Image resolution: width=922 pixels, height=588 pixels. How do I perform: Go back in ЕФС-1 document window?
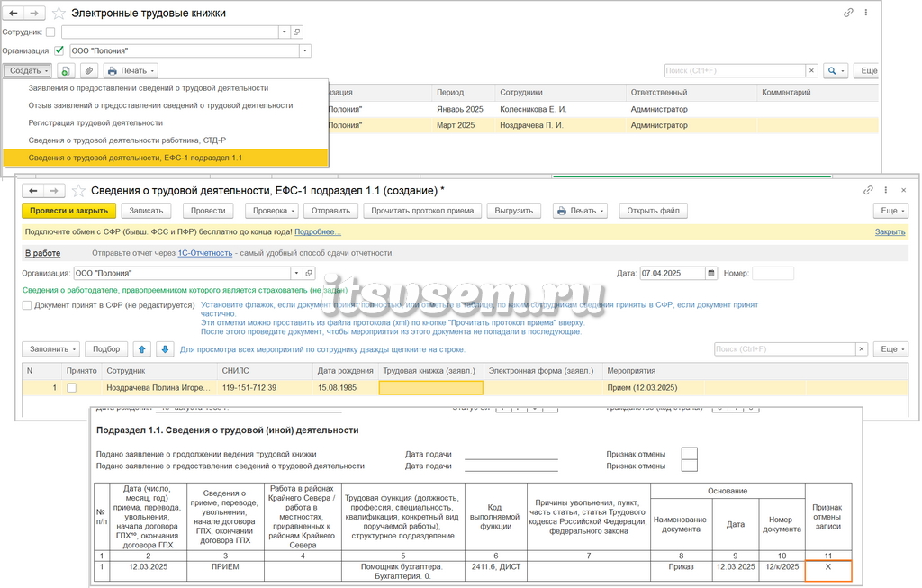click(x=33, y=191)
